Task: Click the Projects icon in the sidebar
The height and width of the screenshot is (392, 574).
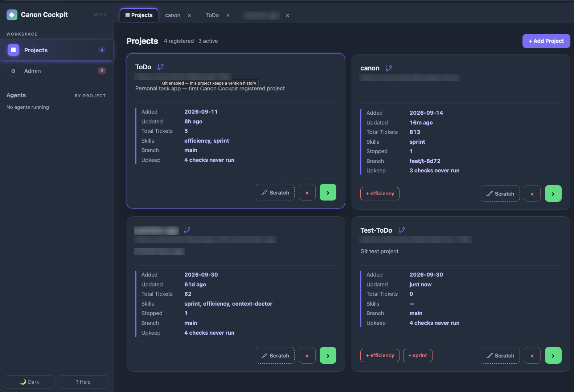Action: [x=13, y=50]
